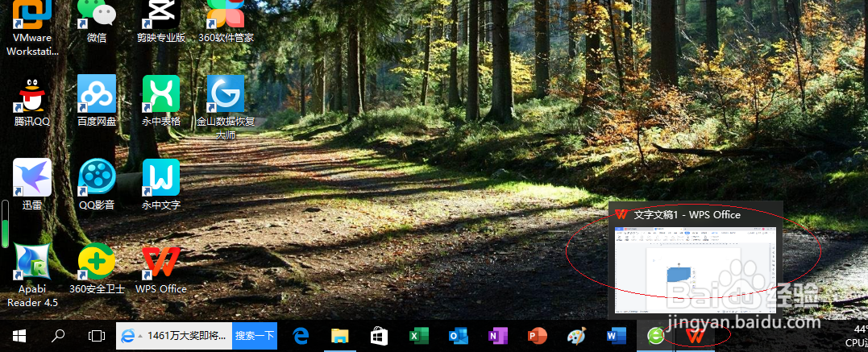The image size is (868, 352).
Task: Click the 搜索一下 button
Action: 255,335
